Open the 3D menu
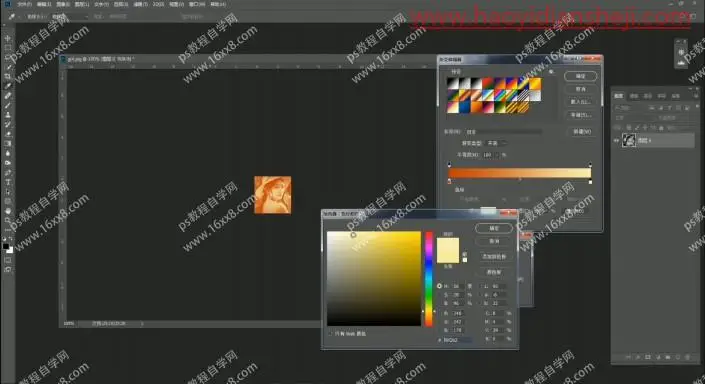 coord(158,4)
